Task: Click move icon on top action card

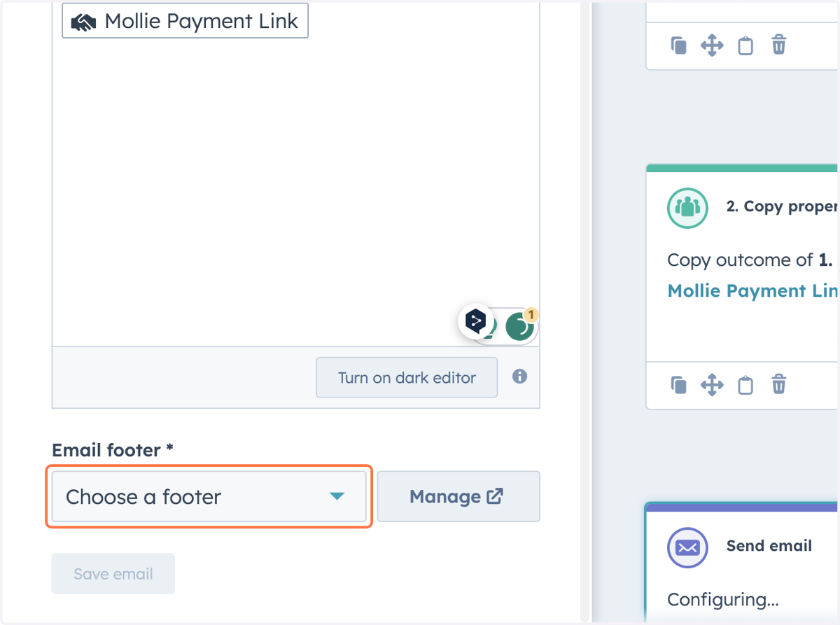Action: click(x=712, y=46)
